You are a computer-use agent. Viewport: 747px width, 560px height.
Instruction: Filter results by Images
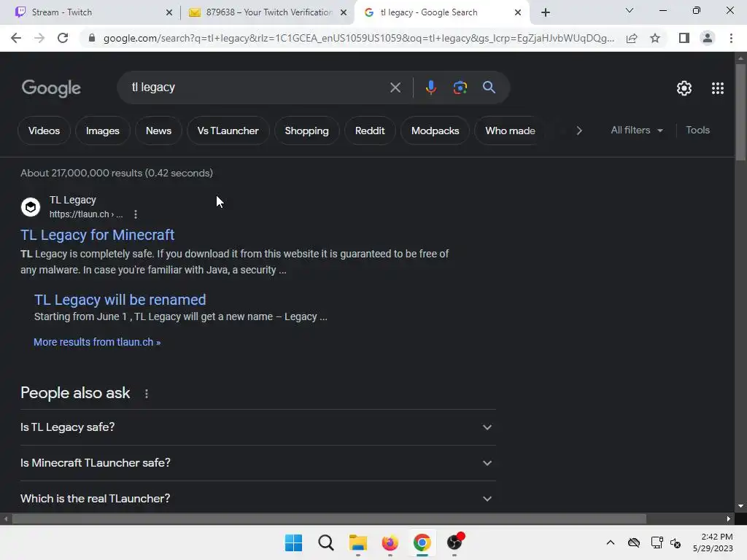pyautogui.click(x=102, y=131)
